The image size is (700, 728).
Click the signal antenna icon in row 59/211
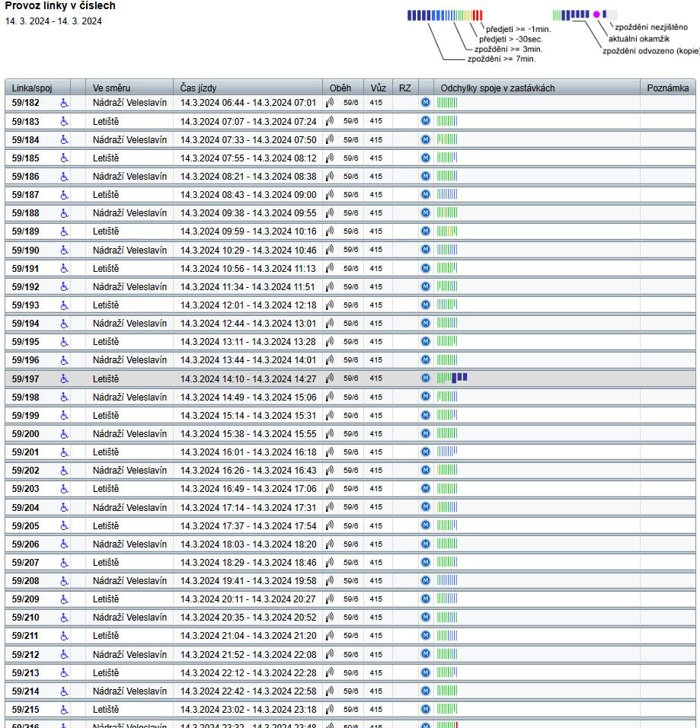330,636
